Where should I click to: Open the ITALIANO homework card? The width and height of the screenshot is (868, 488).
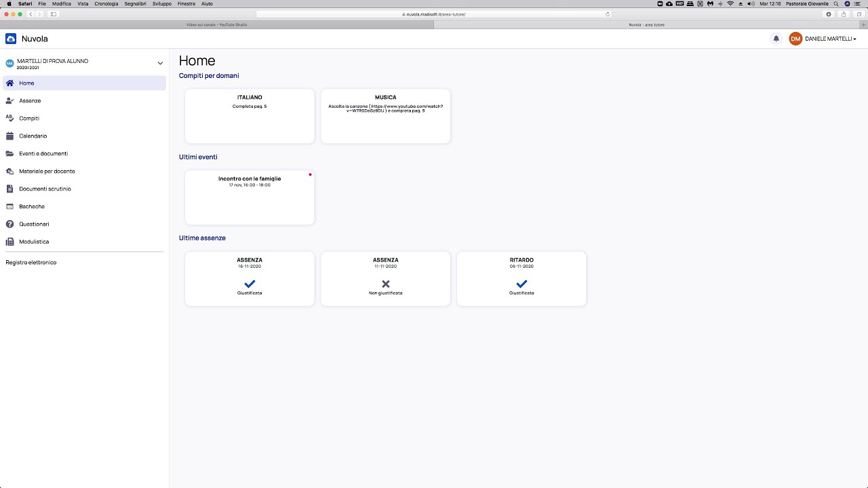point(250,116)
